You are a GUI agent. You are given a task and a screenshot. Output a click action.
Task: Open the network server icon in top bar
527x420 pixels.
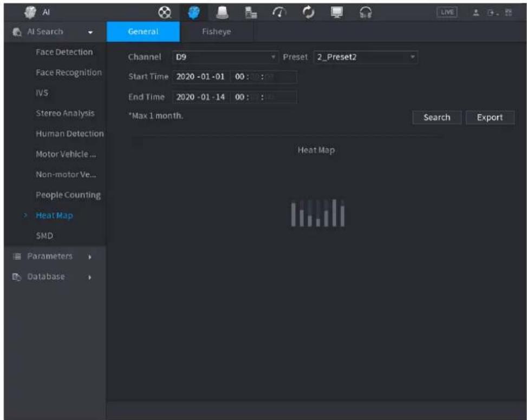point(251,13)
